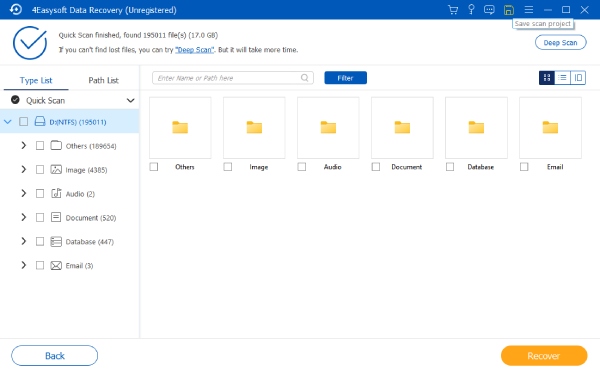Open the Email folder thumbnail
The image size is (600, 376).
[550, 127]
